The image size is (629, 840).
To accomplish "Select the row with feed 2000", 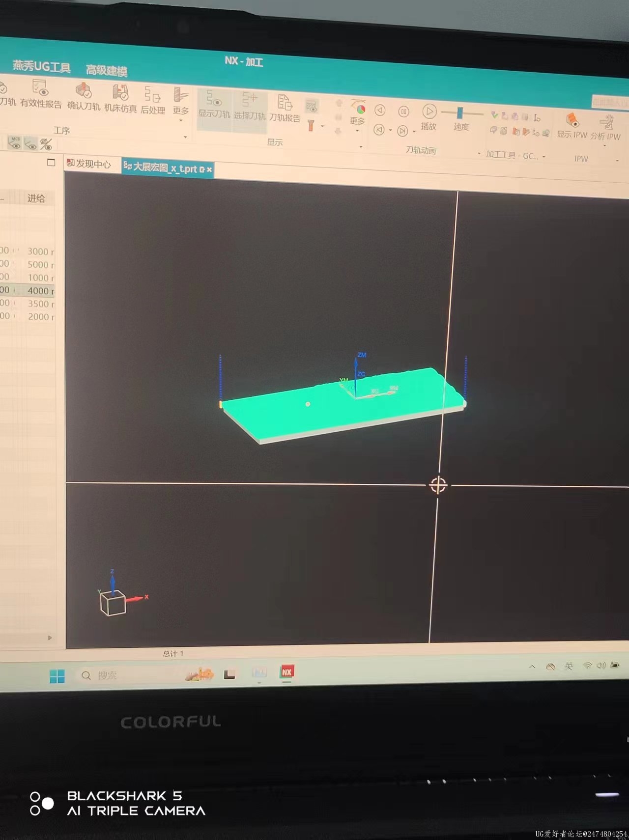I will (x=27, y=317).
